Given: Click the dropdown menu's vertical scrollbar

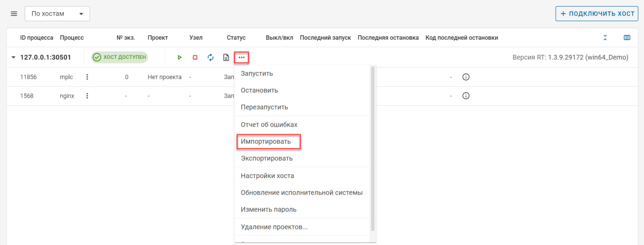Looking at the screenshot, I should pyautogui.click(x=373, y=148).
